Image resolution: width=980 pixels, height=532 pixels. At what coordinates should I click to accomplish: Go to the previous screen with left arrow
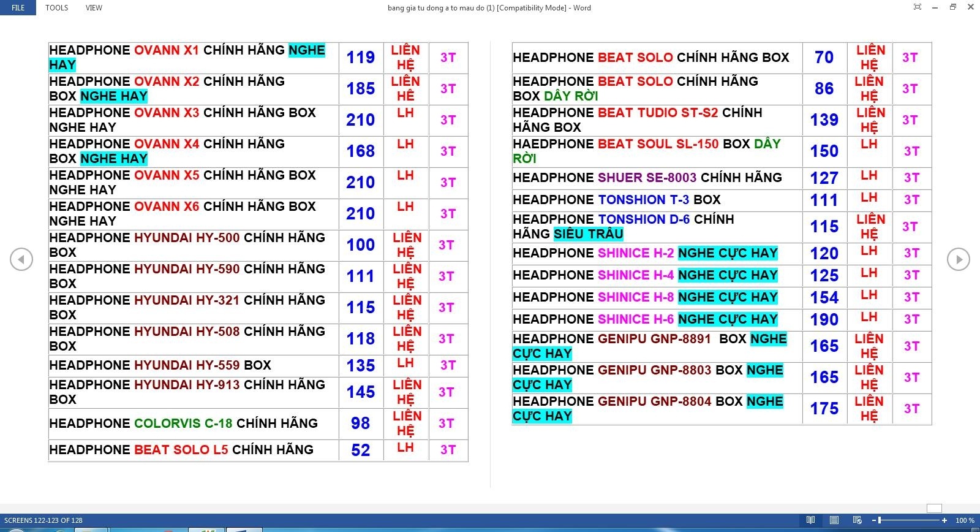click(21, 259)
